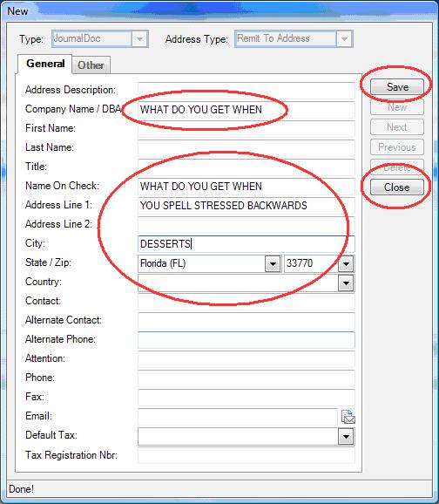
Task: Focus the Email text field
Action: click(x=238, y=417)
